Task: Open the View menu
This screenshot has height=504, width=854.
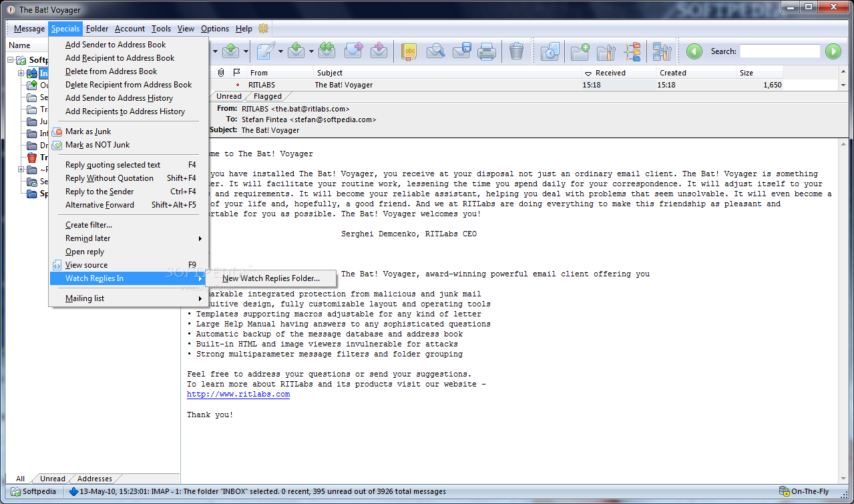Action: click(186, 29)
